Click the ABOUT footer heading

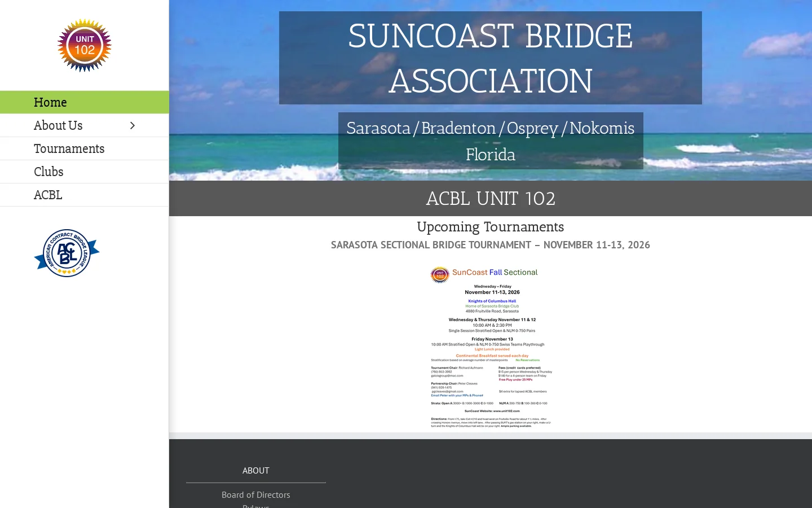pyautogui.click(x=256, y=470)
